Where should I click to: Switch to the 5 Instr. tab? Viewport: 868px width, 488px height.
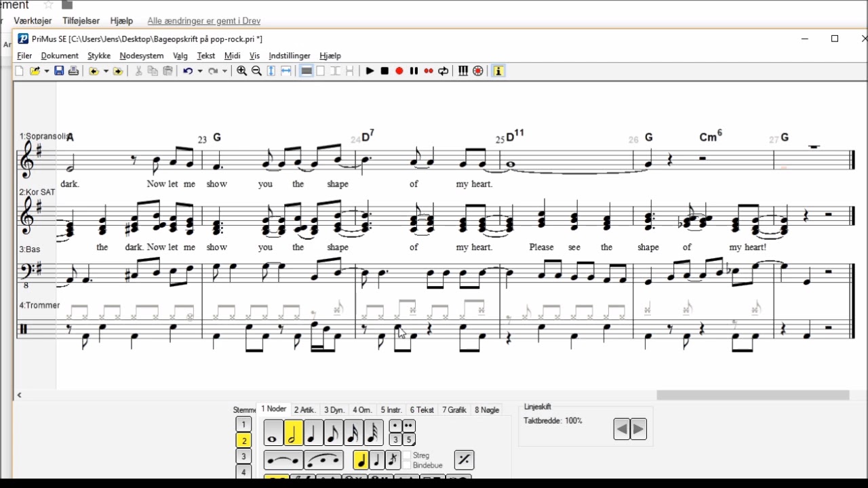click(391, 410)
